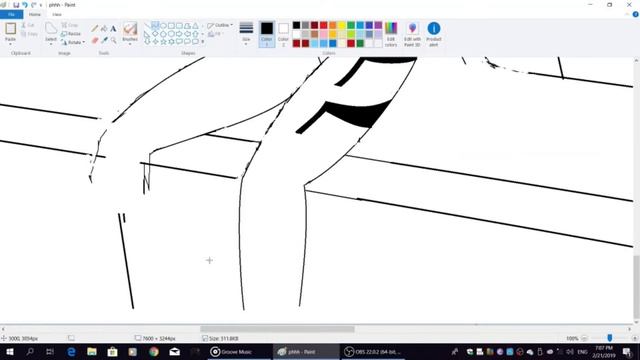The height and width of the screenshot is (360, 640).
Task: Select the Eraser tool
Action: click(x=95, y=40)
